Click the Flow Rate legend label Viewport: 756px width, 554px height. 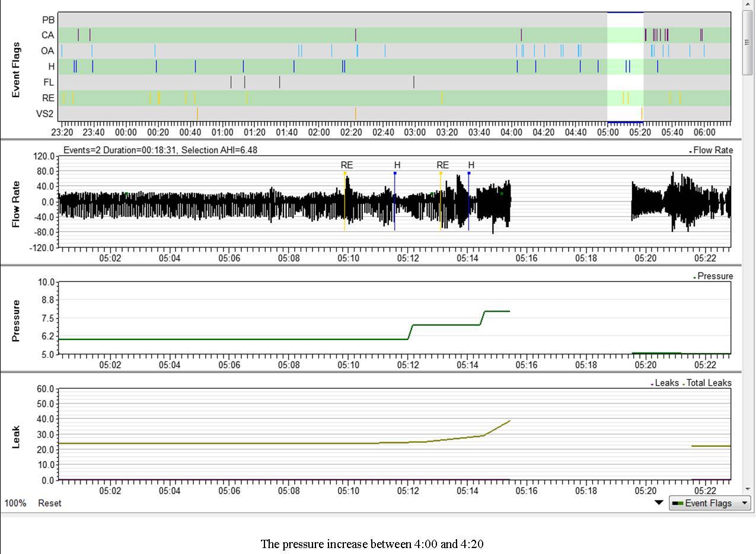point(713,150)
